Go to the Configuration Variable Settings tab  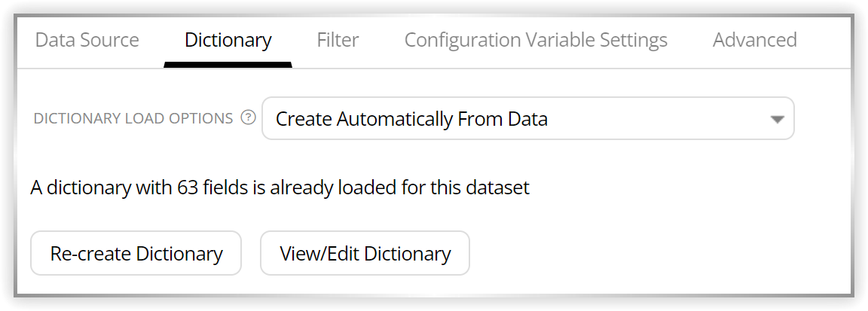point(536,40)
